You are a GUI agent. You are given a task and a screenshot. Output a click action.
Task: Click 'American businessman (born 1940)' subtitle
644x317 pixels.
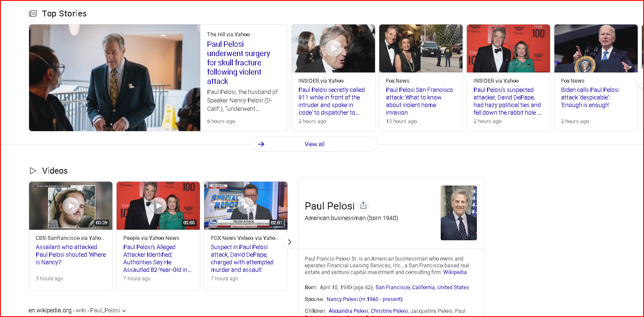click(351, 218)
